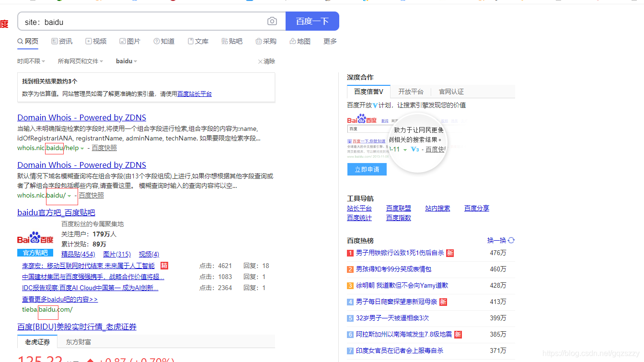Viewport: 644px width, 362px height.
Task: Open 百度快照 for whois.nic.baidu/help result
Action: tap(104, 148)
